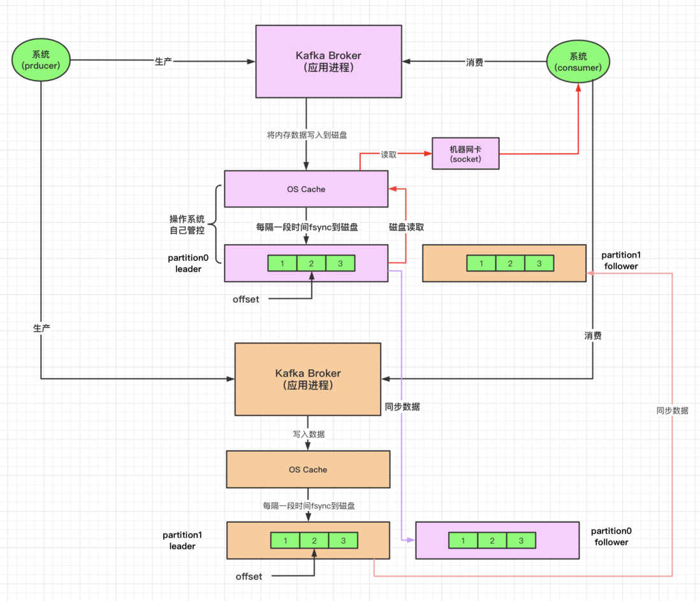
Task: Click 同步数据 label beside orange Kafka Broker
Action: point(402,407)
